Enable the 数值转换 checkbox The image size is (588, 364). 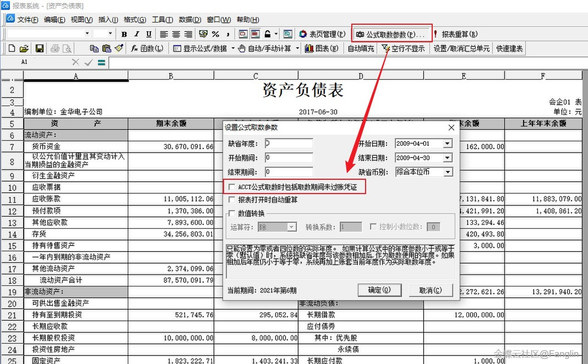[x=232, y=213]
